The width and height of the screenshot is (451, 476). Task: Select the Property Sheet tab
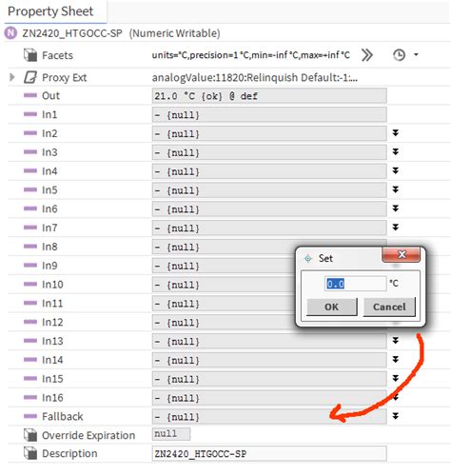[x=50, y=11]
